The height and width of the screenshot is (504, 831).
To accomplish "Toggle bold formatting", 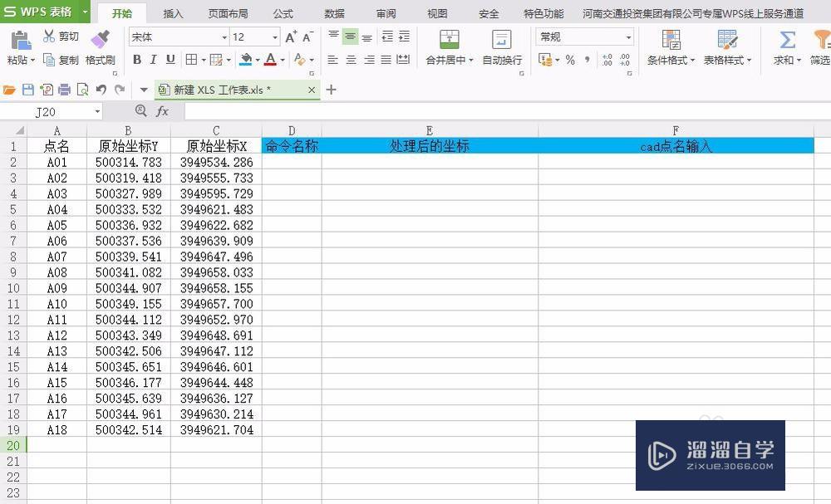I will pos(137,60).
